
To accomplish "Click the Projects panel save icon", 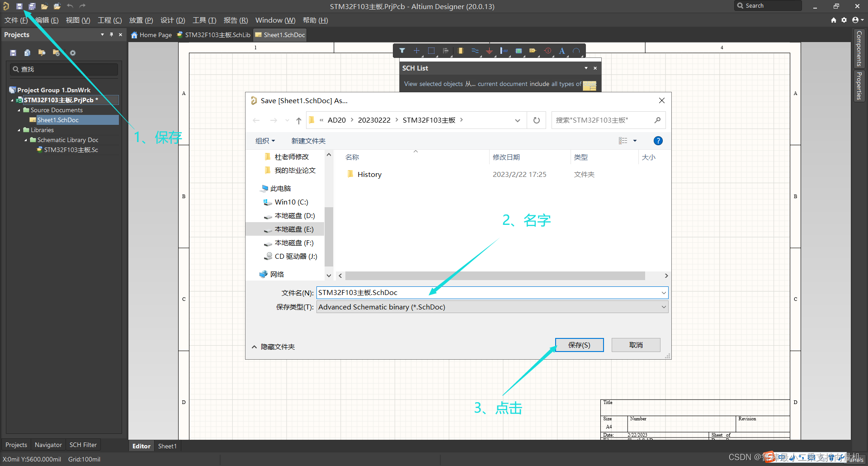I will point(13,53).
